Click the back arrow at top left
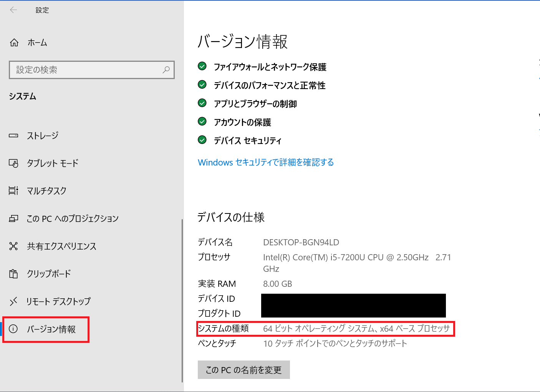Image resolution: width=540 pixels, height=392 pixels. click(x=13, y=10)
